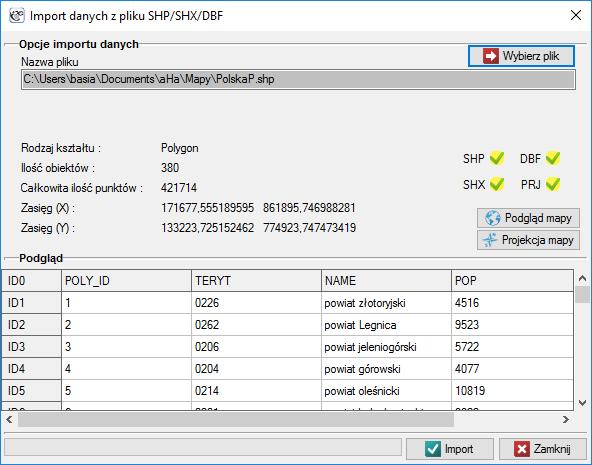Click the DBF green checkmark icon
The width and height of the screenshot is (592, 465).
(553, 158)
